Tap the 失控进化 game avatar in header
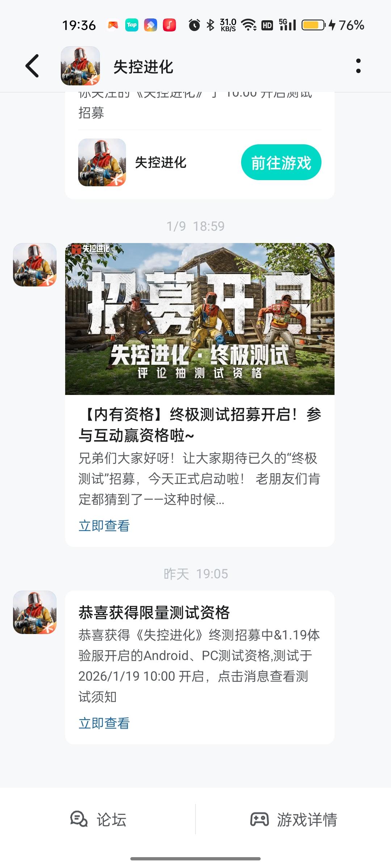Image resolution: width=391 pixels, height=868 pixels. coord(80,66)
